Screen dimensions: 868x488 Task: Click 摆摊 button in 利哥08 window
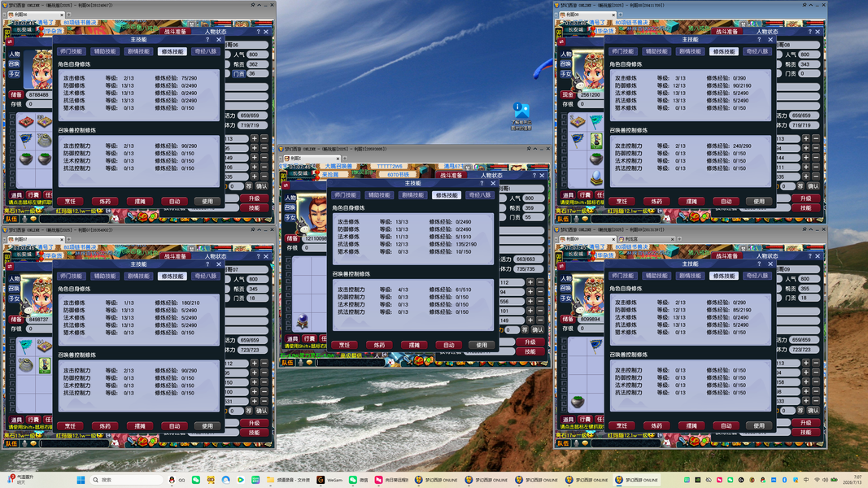pos(691,202)
